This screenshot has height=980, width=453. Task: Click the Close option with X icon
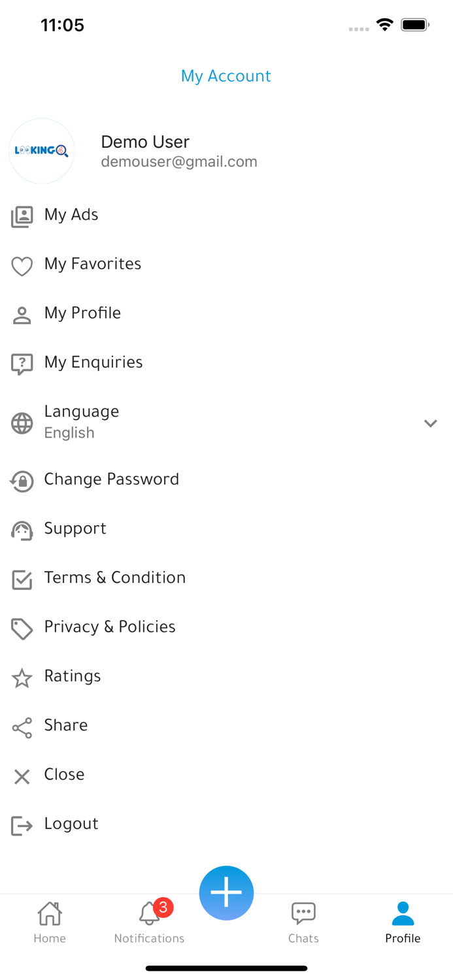pyautogui.click(x=63, y=775)
